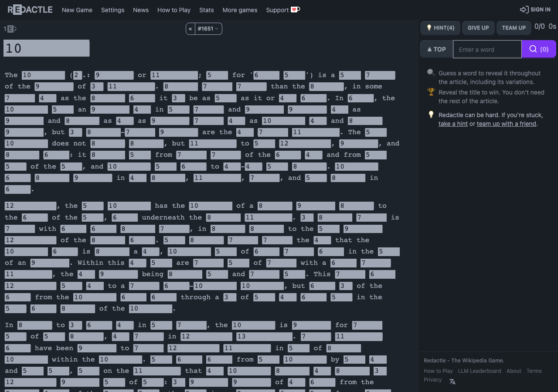Viewport: 558px width, 392px height.
Task: Go to previous puzzle with double chevron
Action: (x=191, y=29)
